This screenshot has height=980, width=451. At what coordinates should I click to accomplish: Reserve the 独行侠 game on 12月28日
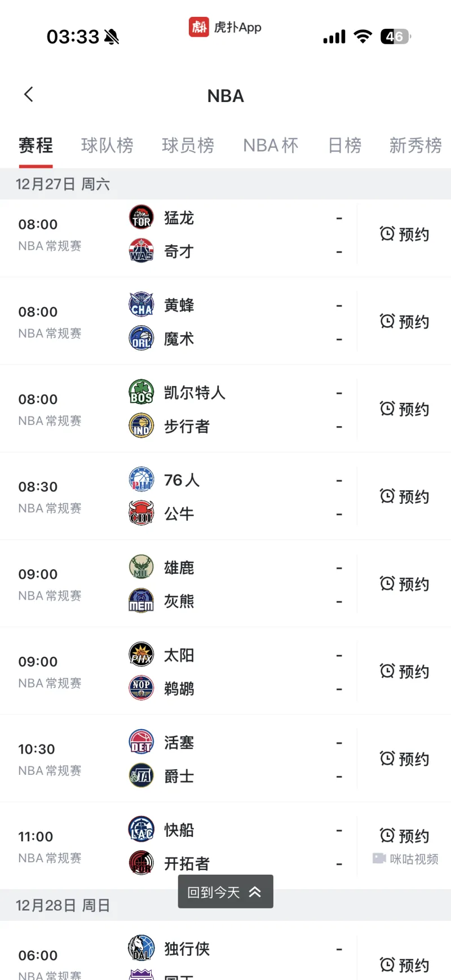coord(404,965)
